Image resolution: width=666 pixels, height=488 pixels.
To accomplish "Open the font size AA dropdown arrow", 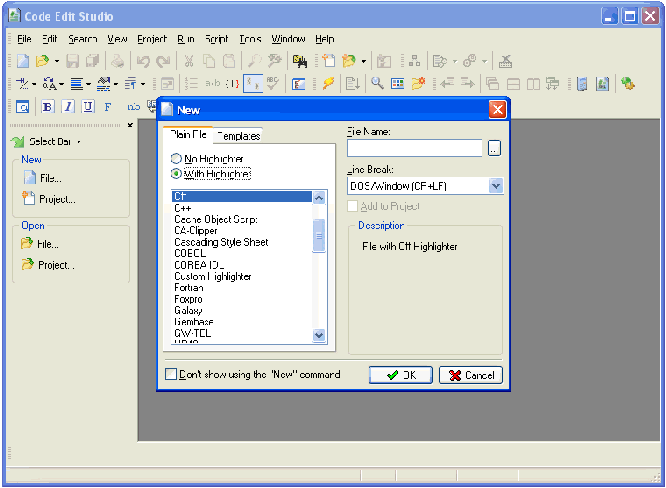I will coord(62,84).
